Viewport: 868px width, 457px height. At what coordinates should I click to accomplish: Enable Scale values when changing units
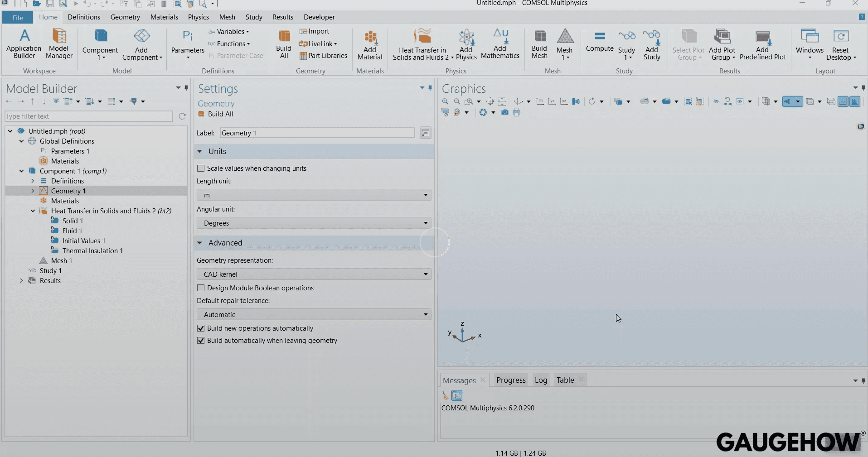201,168
